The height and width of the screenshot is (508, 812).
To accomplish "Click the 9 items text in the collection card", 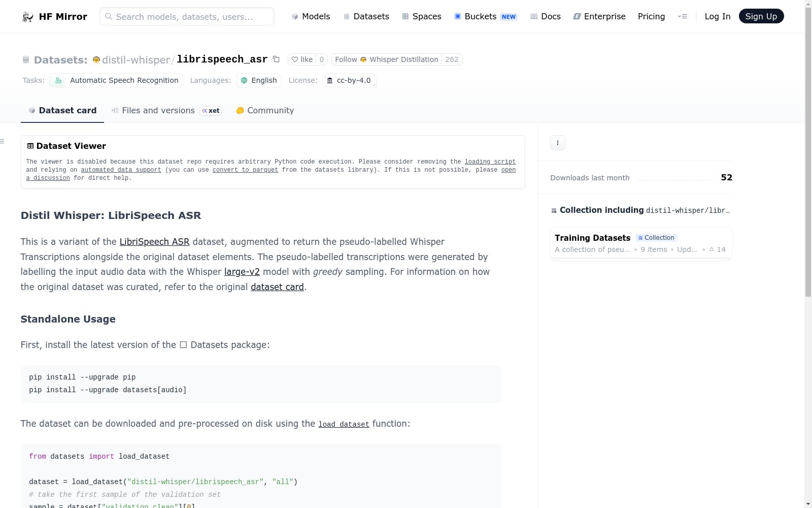I will (x=654, y=249).
